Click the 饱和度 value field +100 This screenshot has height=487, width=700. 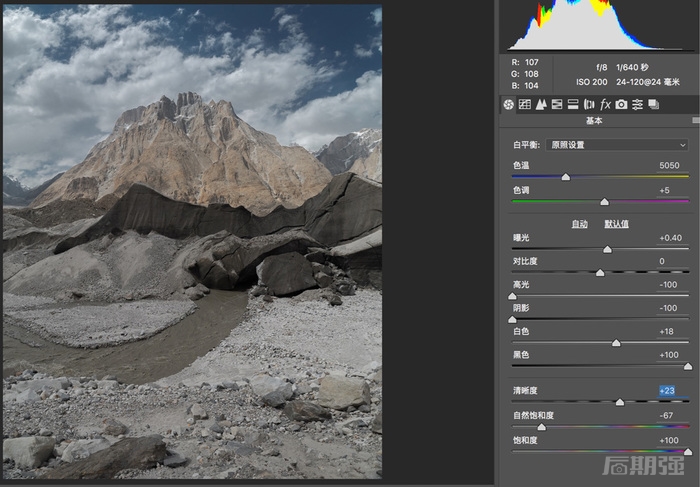(669, 441)
